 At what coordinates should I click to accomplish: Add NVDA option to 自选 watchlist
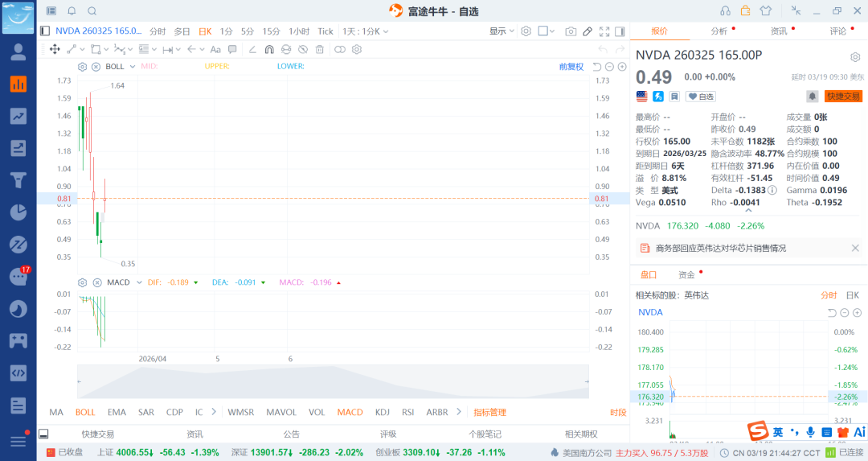pos(701,97)
